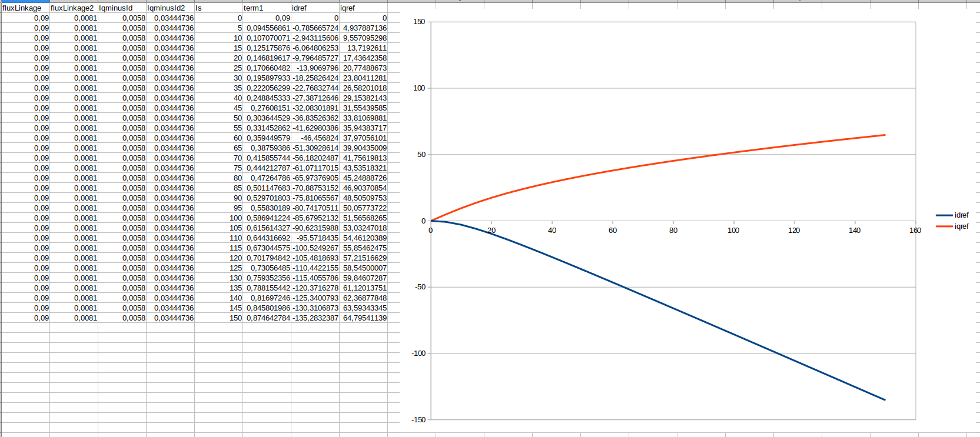Viewport: 980px width, 437px height.
Task: Click the idref cell with value -135,2832387
Action: [315, 318]
